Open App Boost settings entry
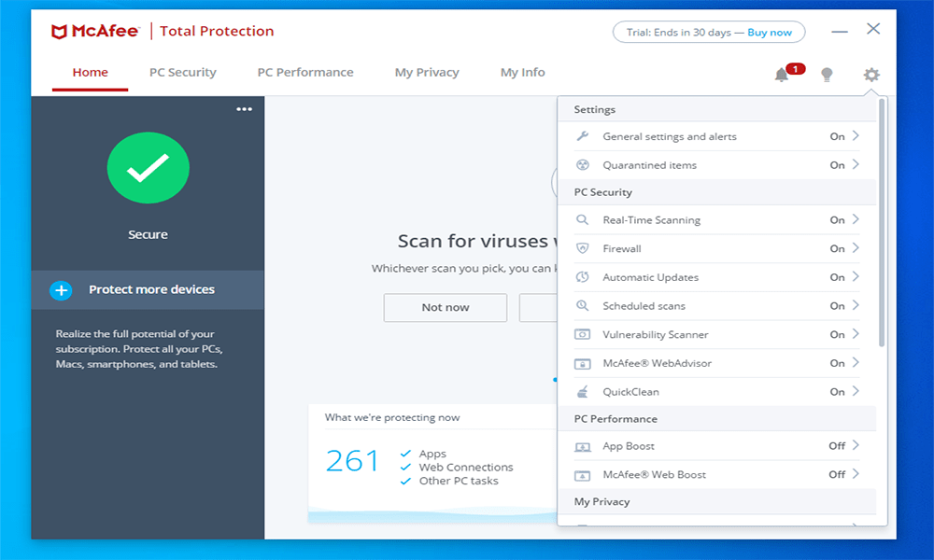This screenshot has height=560, width=934. (x=717, y=446)
